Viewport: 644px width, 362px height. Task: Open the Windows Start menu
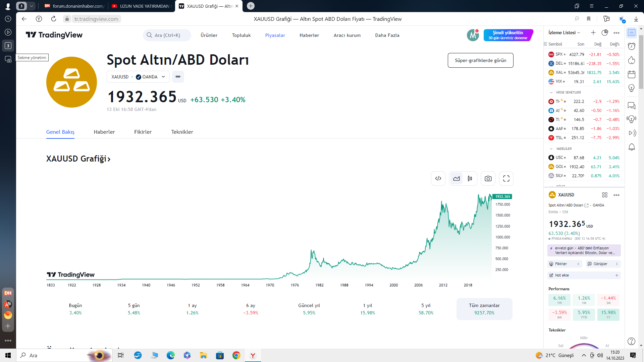coord(8,355)
